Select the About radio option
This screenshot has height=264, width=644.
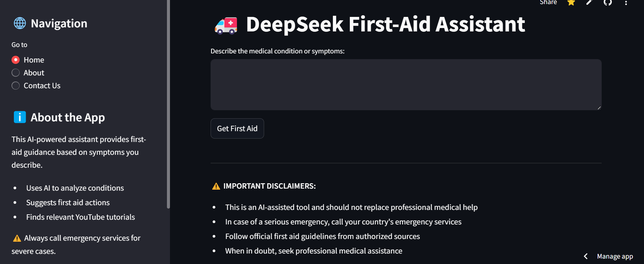pos(16,73)
